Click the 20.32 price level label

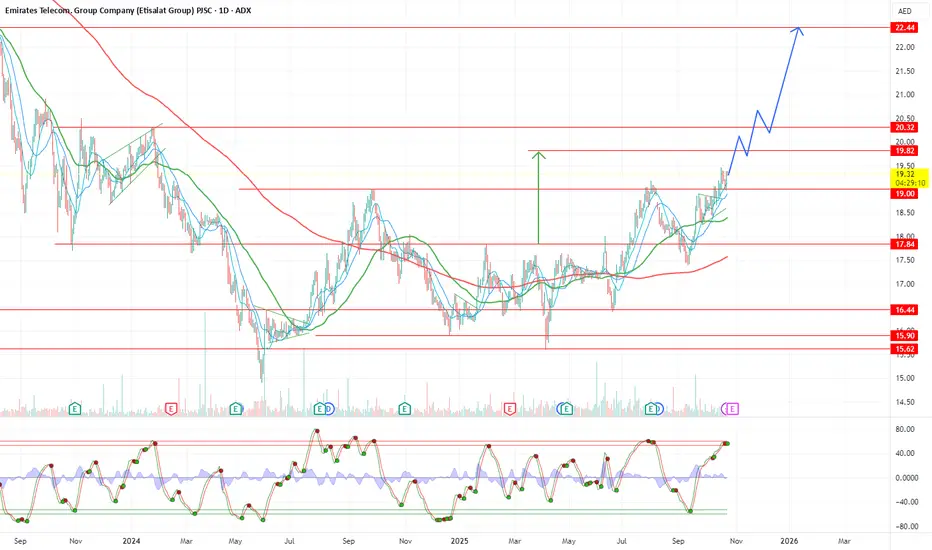903,127
